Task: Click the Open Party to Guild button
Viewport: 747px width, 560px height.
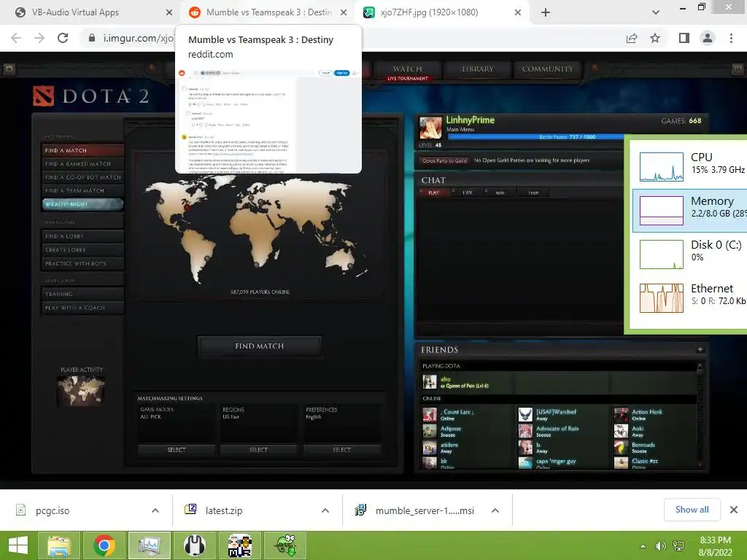Action: (x=444, y=161)
